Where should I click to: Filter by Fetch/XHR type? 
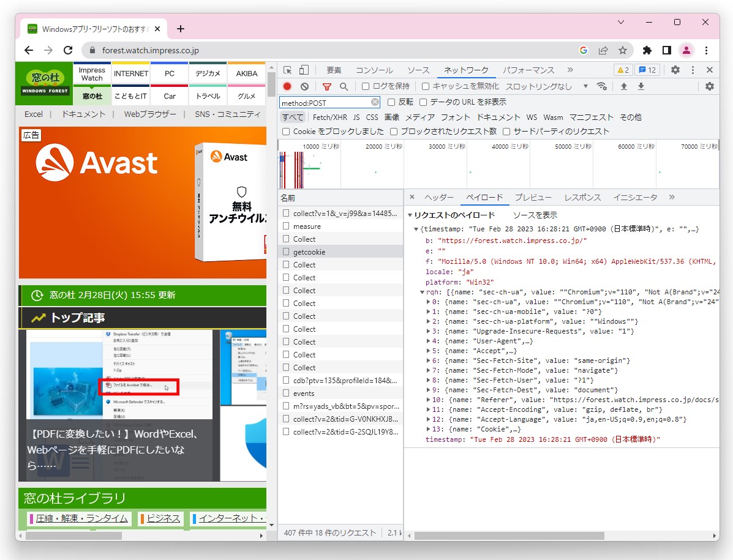(329, 118)
